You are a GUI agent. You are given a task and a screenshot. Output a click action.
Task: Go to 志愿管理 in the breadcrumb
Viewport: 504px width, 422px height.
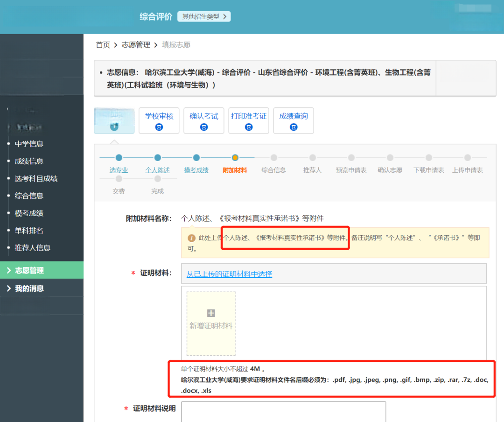(x=136, y=45)
